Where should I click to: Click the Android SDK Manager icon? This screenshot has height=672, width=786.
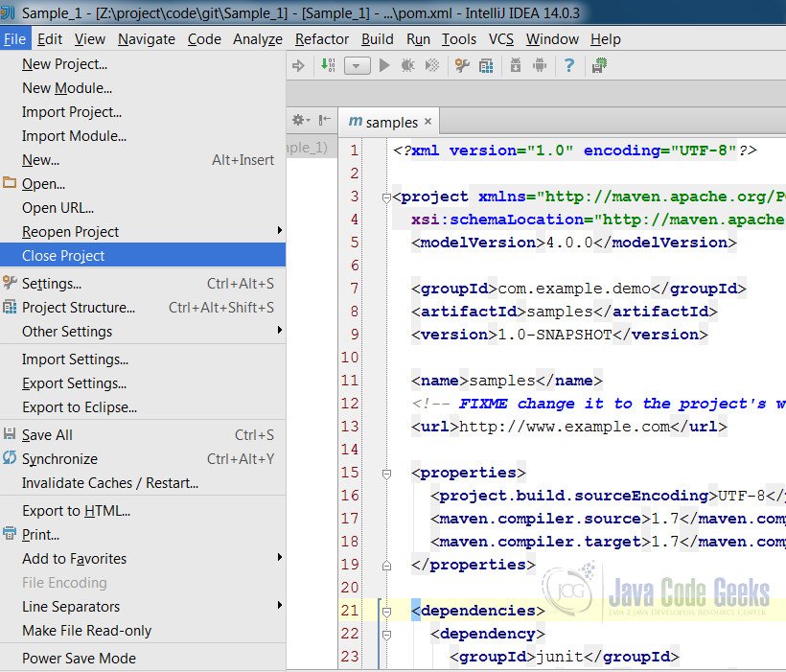click(516, 66)
